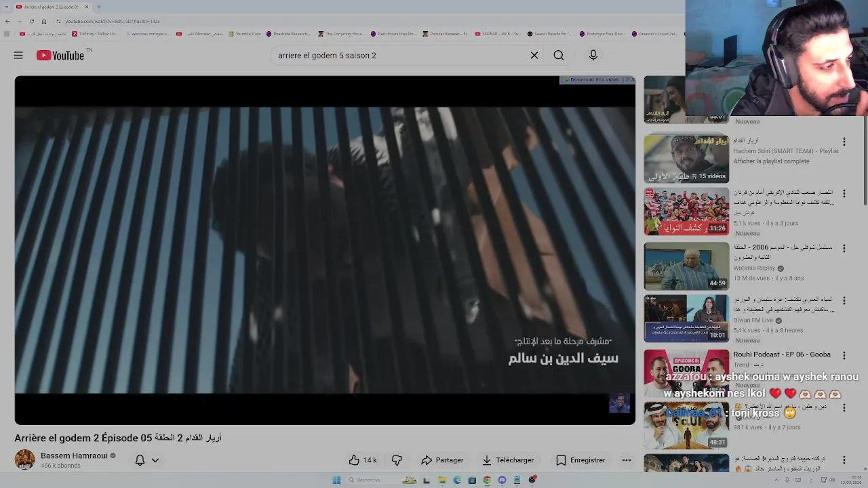Open options for Watania Replay video

click(844, 248)
